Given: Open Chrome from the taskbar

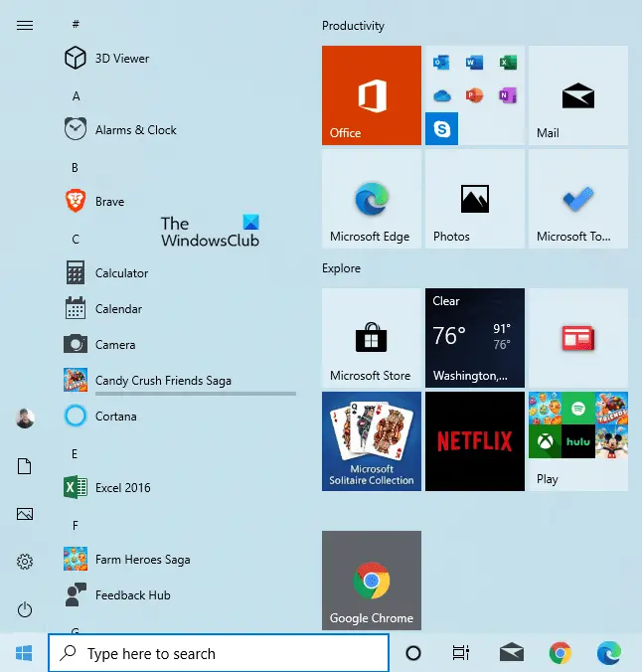Looking at the screenshot, I should click(561, 653).
